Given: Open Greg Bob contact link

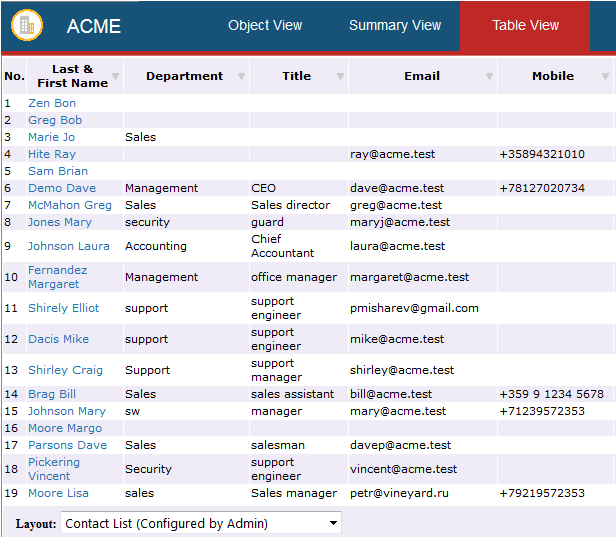Looking at the screenshot, I should click(55, 120).
